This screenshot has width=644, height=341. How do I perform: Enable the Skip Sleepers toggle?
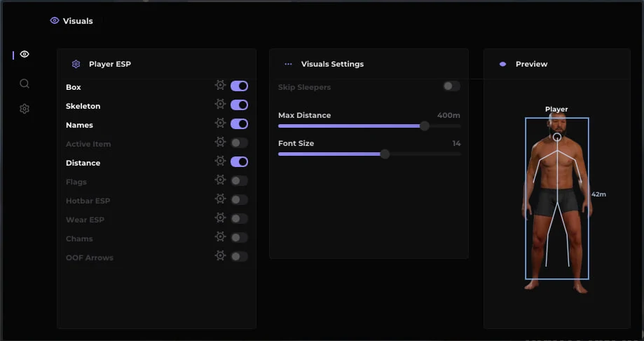(x=451, y=86)
